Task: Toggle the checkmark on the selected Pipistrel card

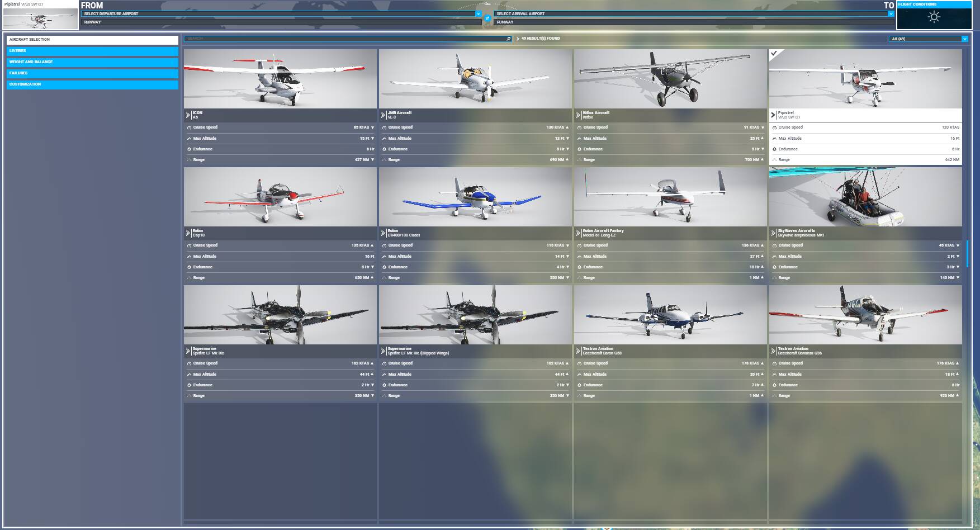Action: (x=774, y=54)
